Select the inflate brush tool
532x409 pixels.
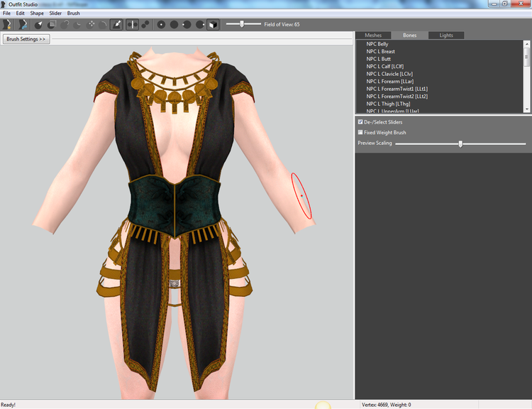pos(65,24)
